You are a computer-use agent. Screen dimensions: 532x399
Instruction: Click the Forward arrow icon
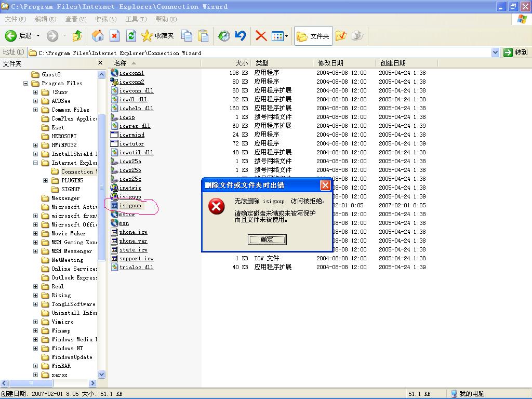[x=52, y=36]
